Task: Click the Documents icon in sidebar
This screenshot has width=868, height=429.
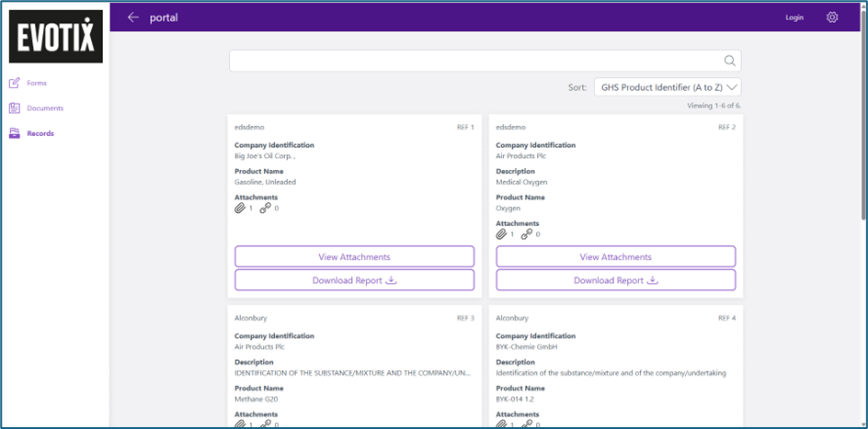Action: [x=15, y=108]
